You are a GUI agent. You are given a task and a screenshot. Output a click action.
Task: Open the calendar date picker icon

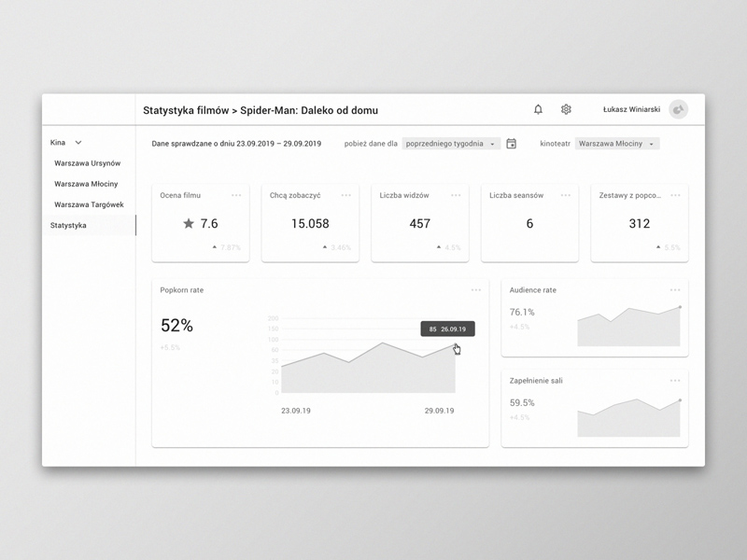click(512, 144)
